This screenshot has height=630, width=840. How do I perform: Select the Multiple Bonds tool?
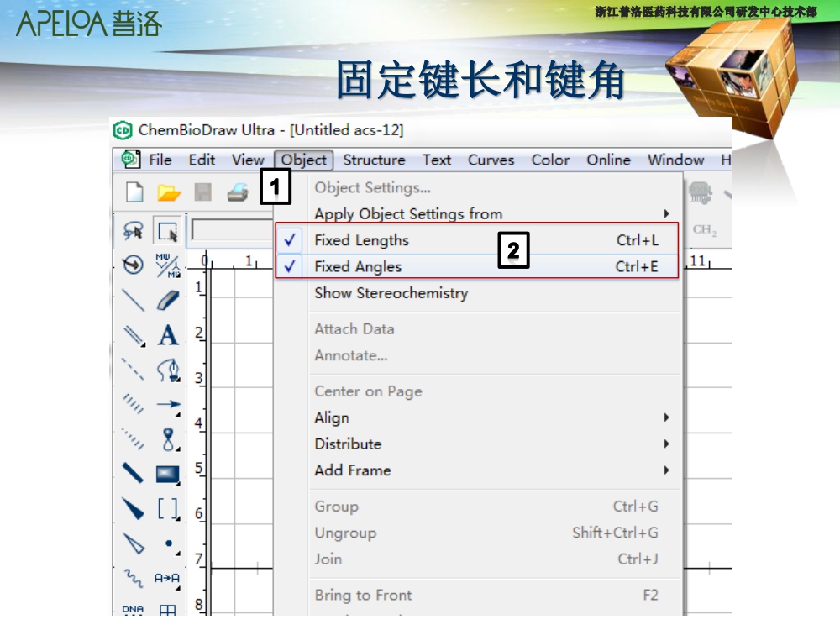[x=133, y=335]
